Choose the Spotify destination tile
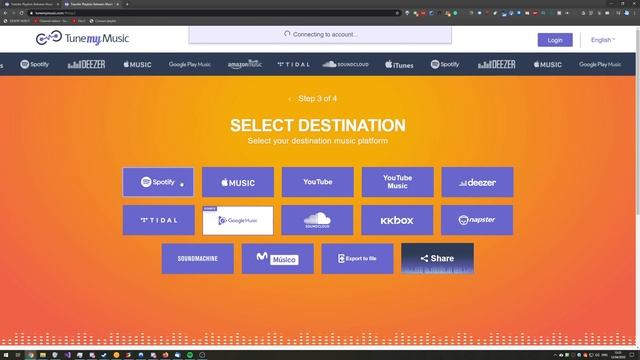The width and height of the screenshot is (640, 360). click(x=158, y=182)
